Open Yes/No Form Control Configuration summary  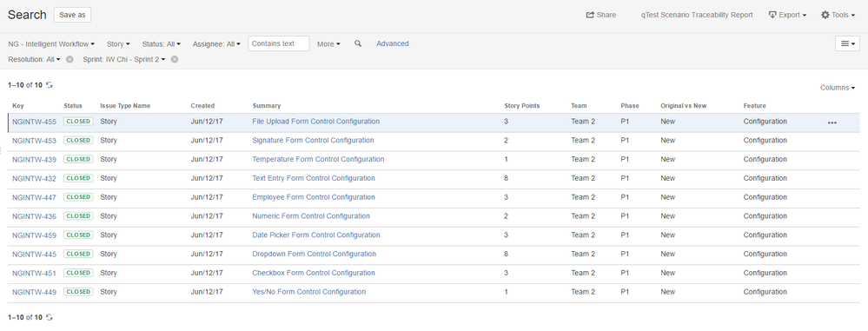click(309, 292)
